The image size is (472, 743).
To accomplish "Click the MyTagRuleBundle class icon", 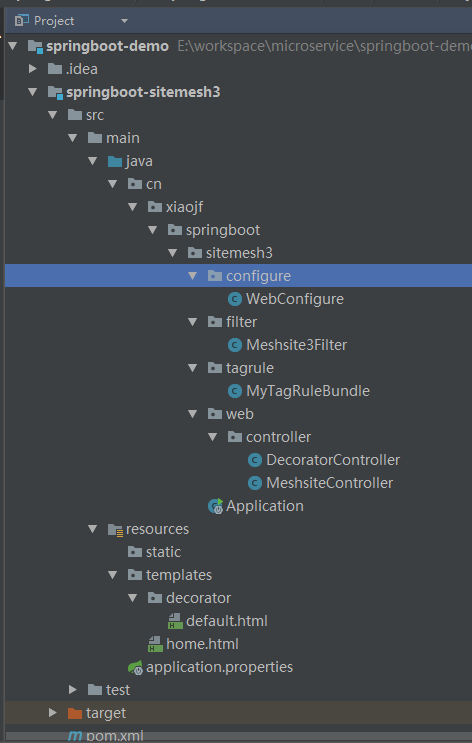I will pyautogui.click(x=235, y=391).
